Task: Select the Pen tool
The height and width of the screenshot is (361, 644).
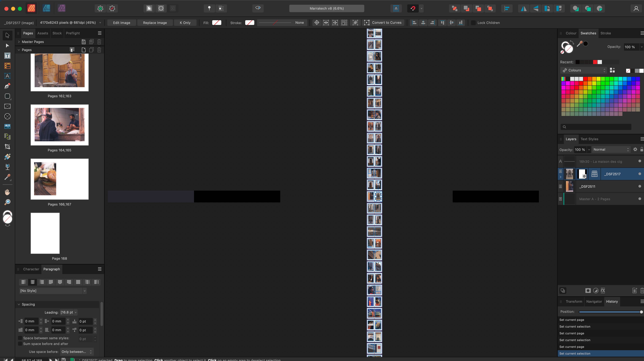Action: click(x=7, y=86)
